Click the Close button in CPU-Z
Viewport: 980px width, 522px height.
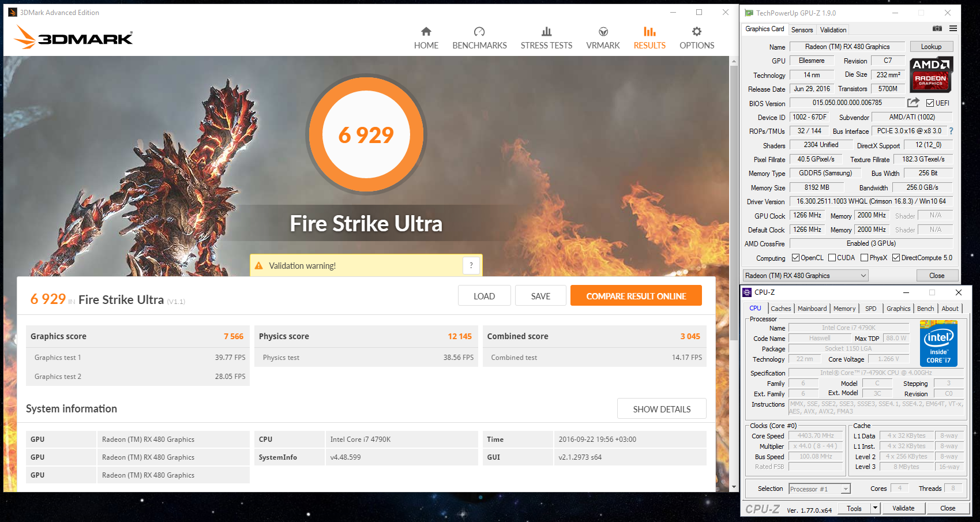point(948,508)
